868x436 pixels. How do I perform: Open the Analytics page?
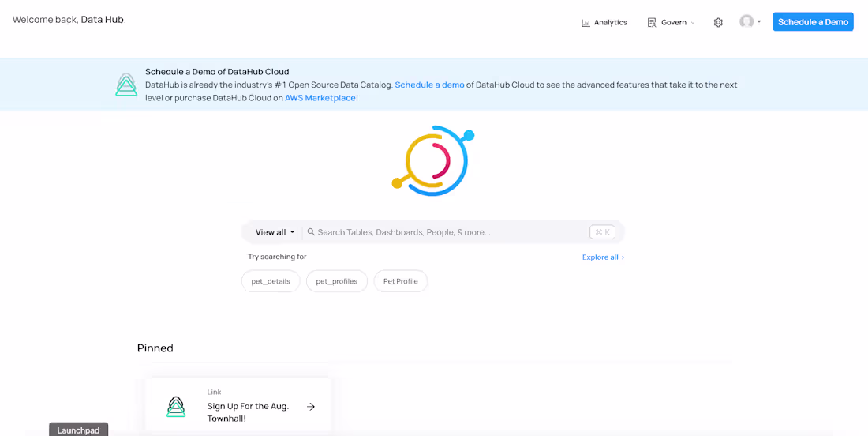tap(610, 23)
